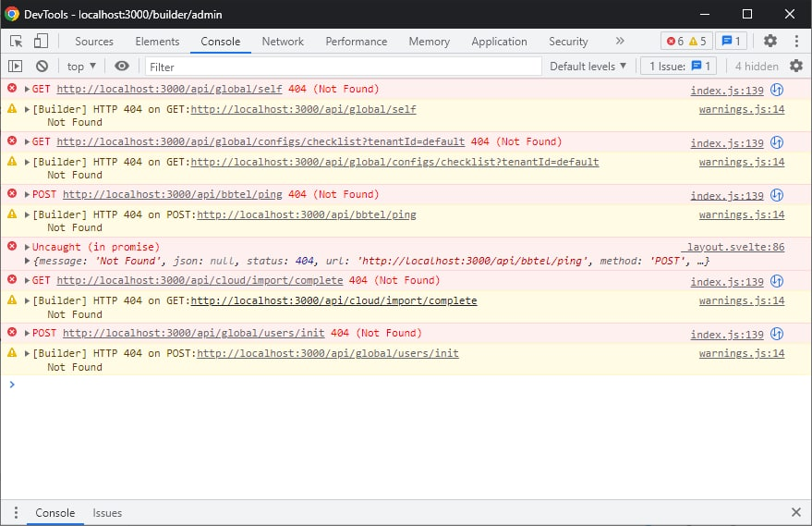Open the customize DevTools three-dot menu

796,41
